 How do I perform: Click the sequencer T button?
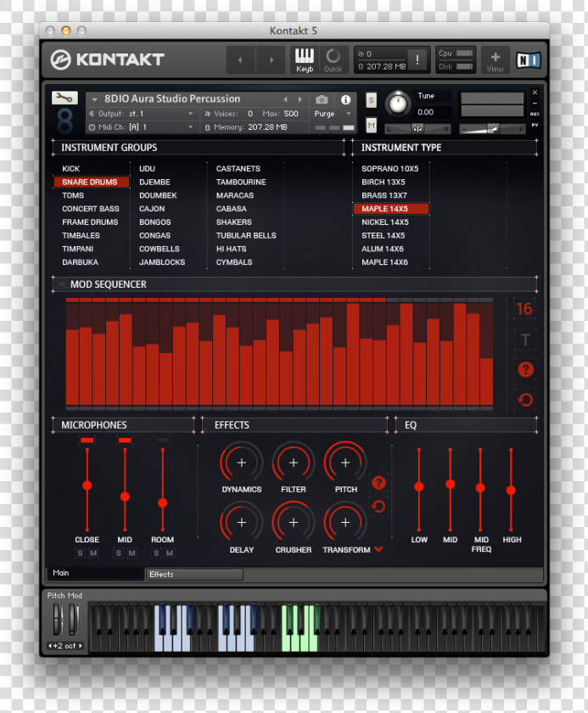525,340
